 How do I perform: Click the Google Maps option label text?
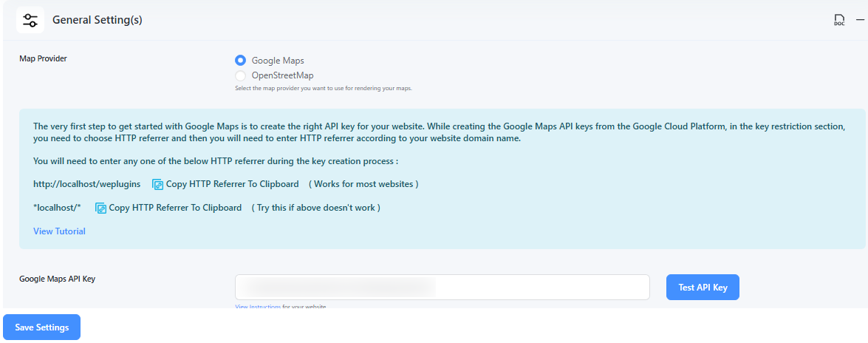point(278,61)
